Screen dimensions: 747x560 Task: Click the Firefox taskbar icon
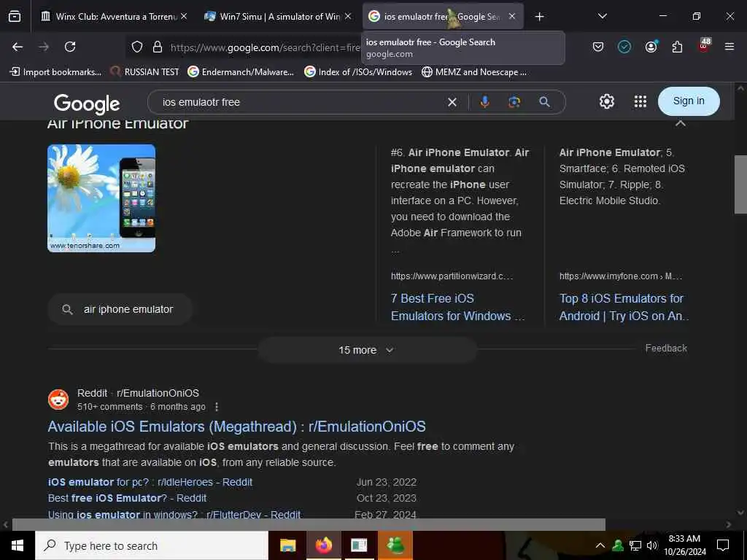coord(323,545)
